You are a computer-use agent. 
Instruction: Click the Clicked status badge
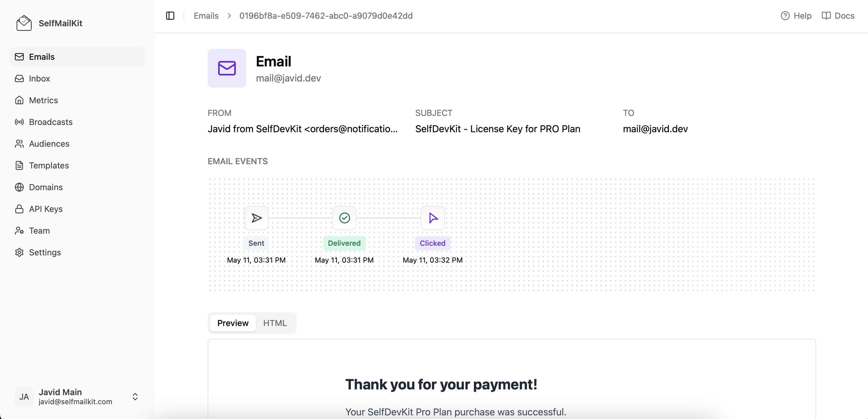[x=432, y=243]
